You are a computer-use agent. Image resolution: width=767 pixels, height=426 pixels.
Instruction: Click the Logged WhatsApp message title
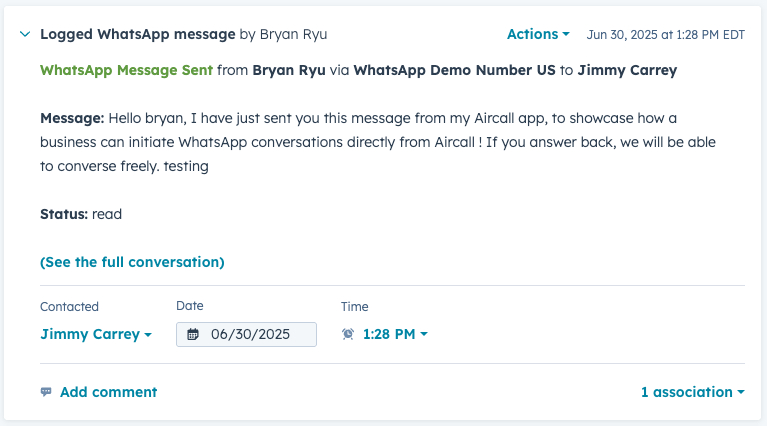click(x=137, y=34)
